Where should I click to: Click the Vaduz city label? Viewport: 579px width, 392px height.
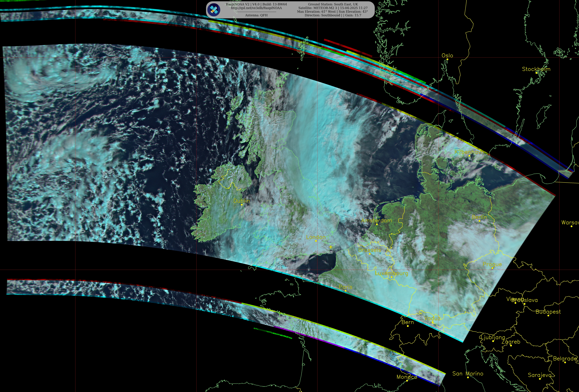432,319
